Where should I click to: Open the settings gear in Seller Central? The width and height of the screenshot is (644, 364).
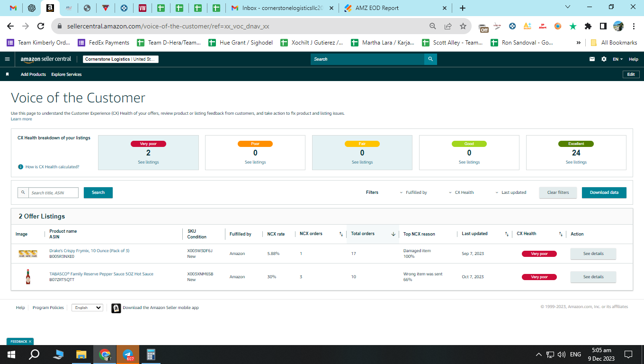point(604,59)
